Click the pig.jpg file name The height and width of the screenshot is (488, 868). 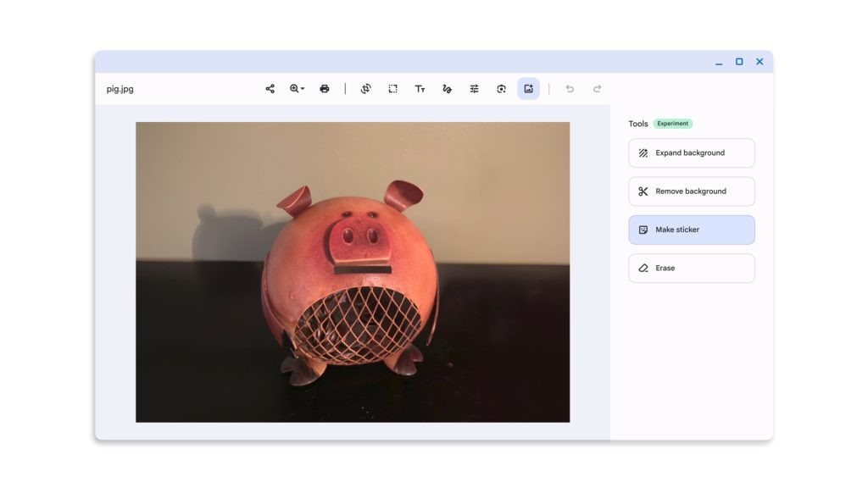120,89
